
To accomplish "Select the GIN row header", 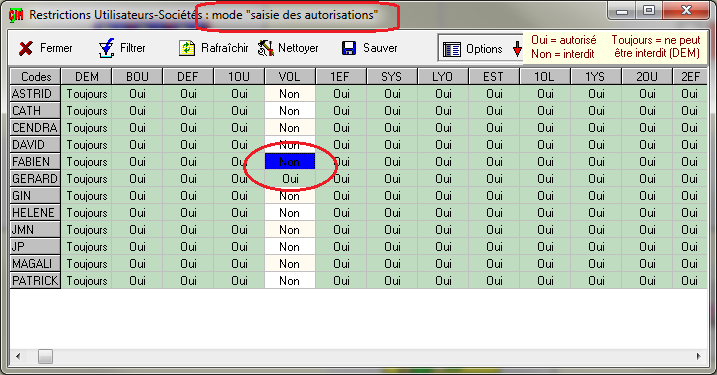I will tap(35, 196).
